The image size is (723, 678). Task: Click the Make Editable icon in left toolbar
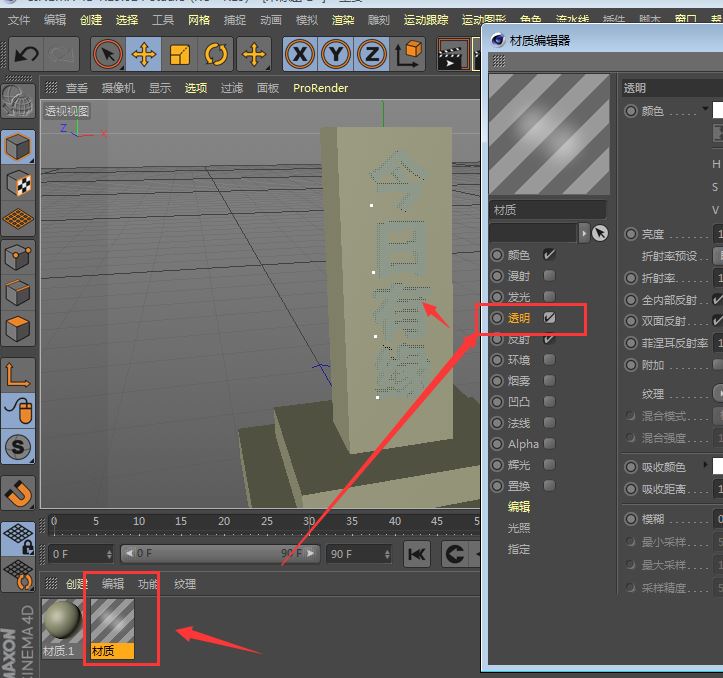coord(18,101)
